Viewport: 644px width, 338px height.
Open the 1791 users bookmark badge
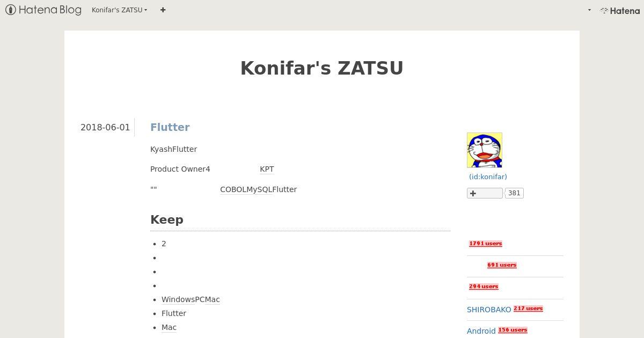point(486,244)
